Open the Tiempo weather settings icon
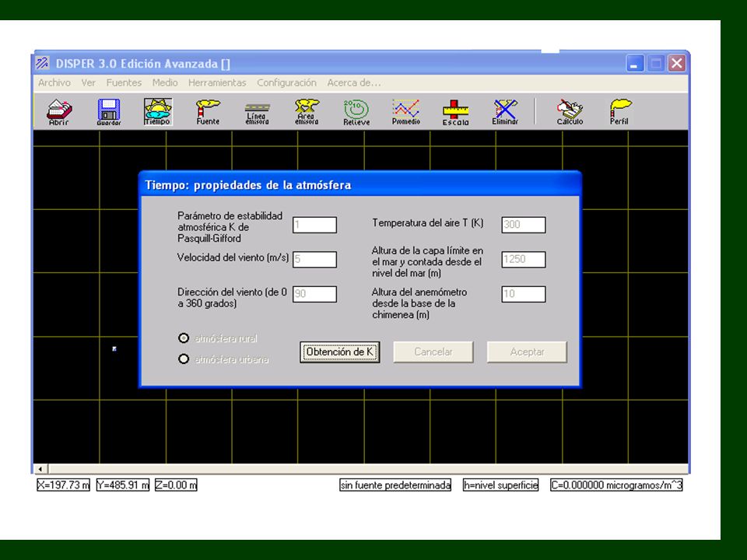Image resolution: width=747 pixels, height=560 pixels. 158,112
